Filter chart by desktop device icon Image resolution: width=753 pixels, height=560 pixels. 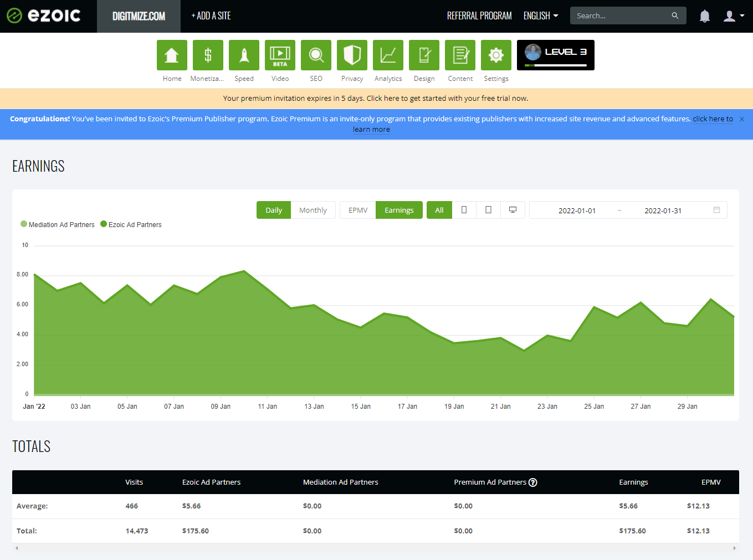coord(513,210)
